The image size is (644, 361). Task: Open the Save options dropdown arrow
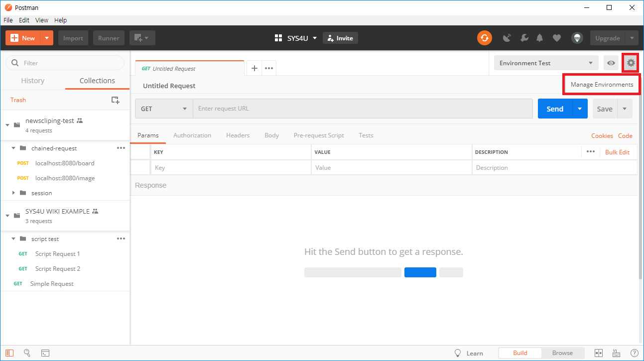[x=625, y=109]
